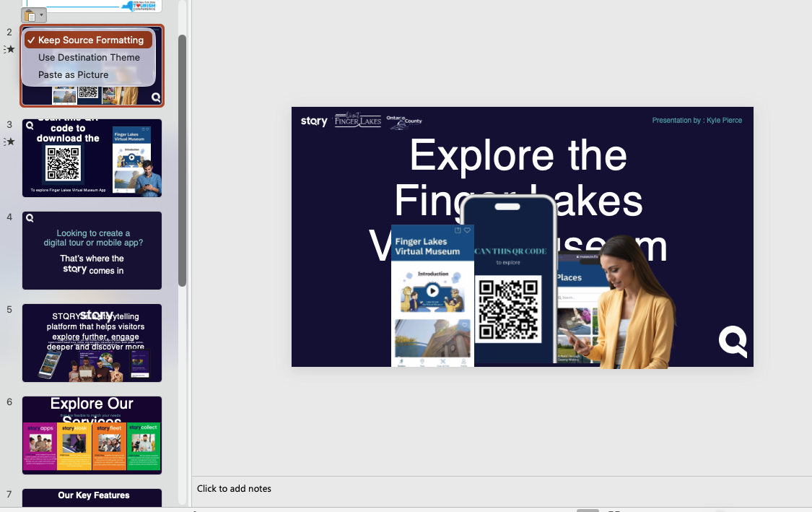The width and height of the screenshot is (812, 512).
Task: Open slide 5 storytelling platform thumbnail
Action: click(x=92, y=343)
